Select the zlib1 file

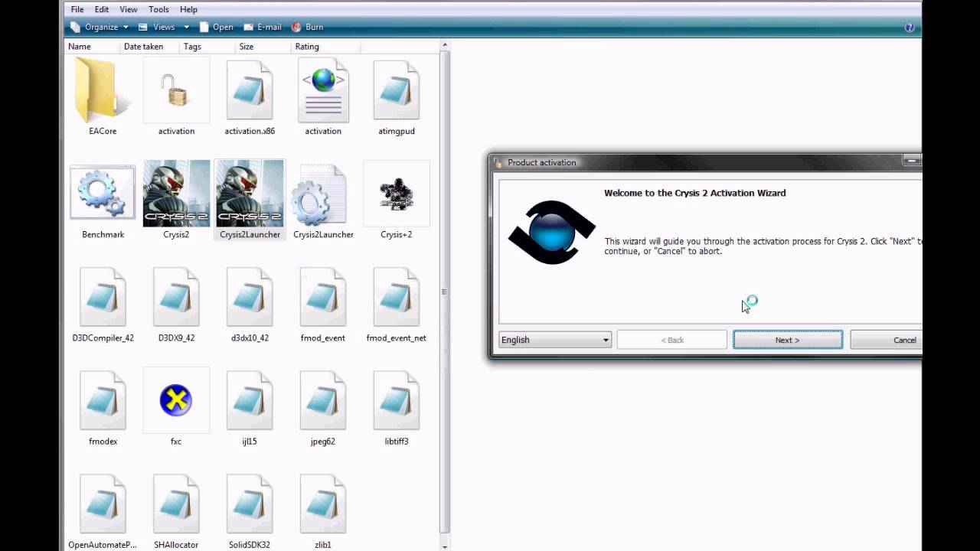pyautogui.click(x=323, y=510)
